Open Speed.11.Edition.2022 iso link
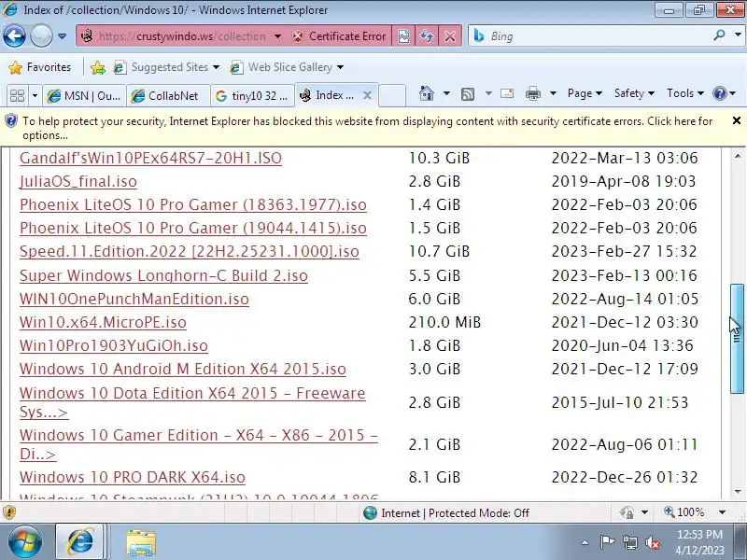Screen dimensions: 747x560 pos(190,251)
